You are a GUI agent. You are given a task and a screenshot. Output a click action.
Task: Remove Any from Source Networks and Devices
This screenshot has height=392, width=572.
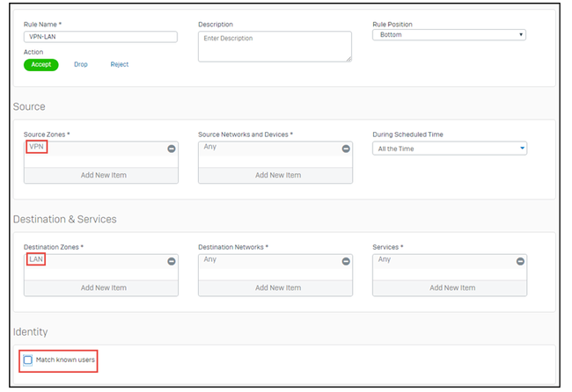click(x=346, y=149)
